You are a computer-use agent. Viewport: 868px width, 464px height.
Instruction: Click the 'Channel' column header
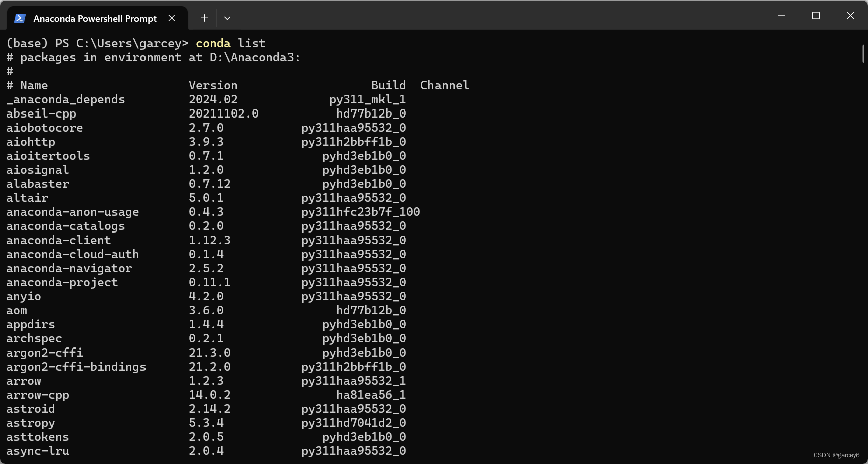(445, 85)
